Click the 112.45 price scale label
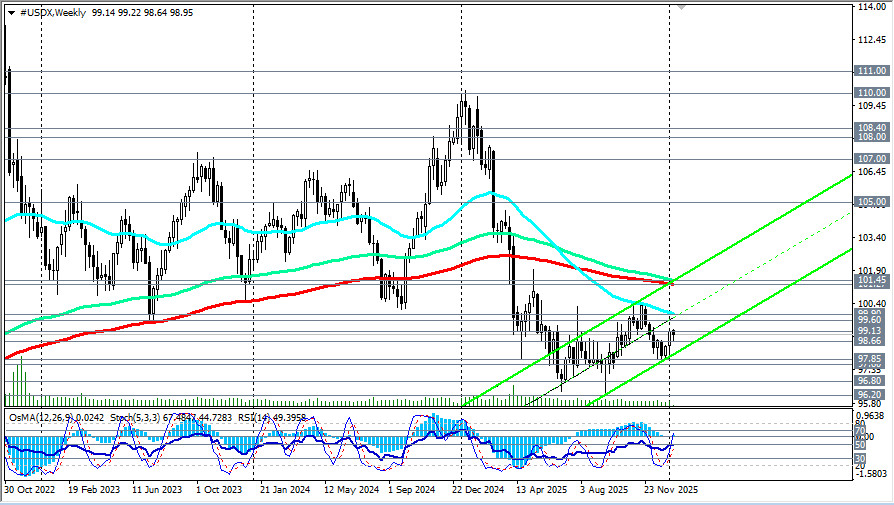Viewport: 894px width, 505px height. click(x=872, y=40)
